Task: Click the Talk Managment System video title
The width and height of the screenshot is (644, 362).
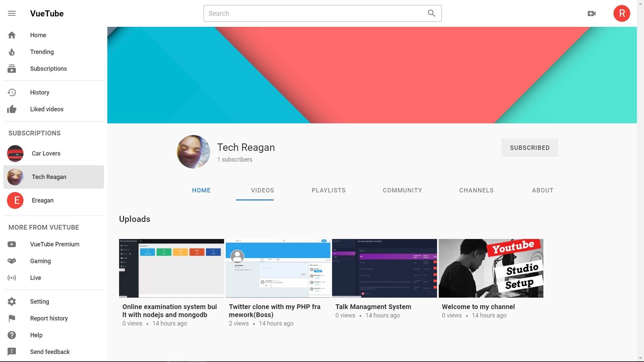Action: tap(373, 307)
